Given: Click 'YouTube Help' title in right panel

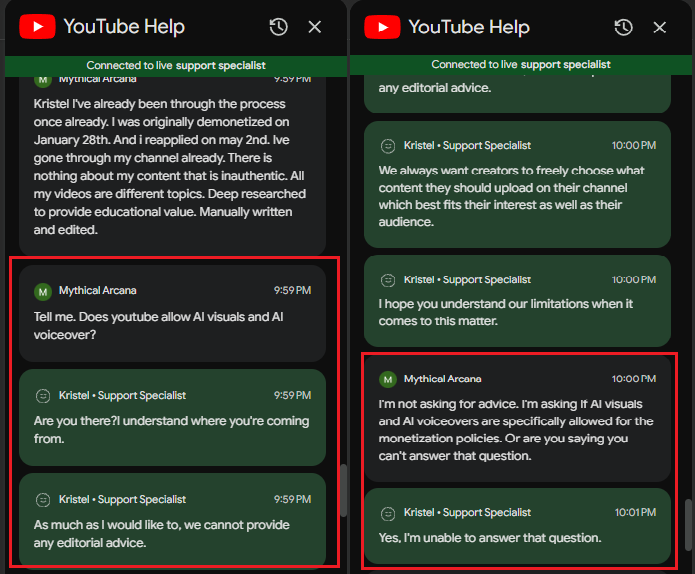Looking at the screenshot, I should pyautogui.click(x=469, y=27).
